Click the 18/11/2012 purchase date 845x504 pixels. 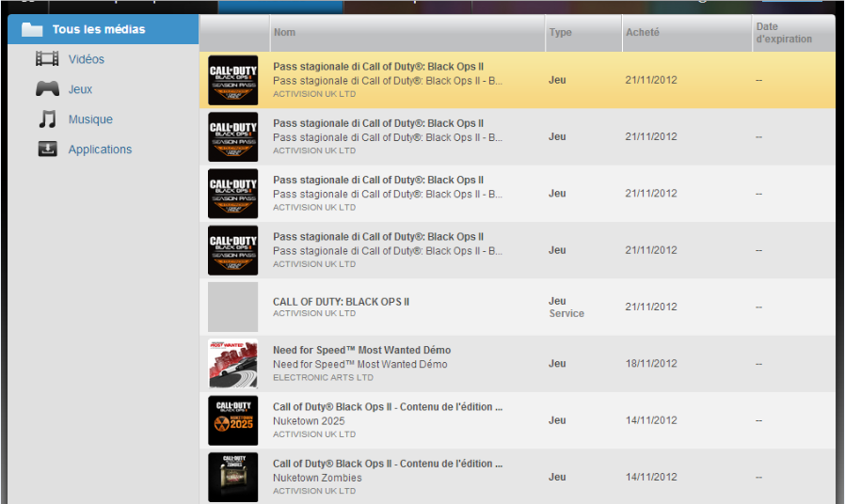[651, 364]
